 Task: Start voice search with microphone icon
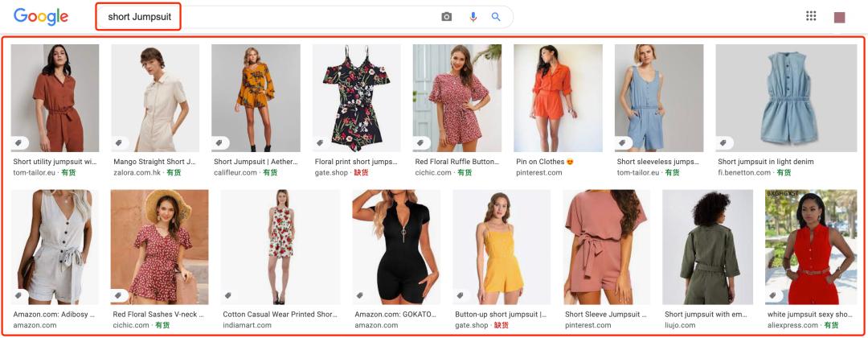click(x=473, y=17)
